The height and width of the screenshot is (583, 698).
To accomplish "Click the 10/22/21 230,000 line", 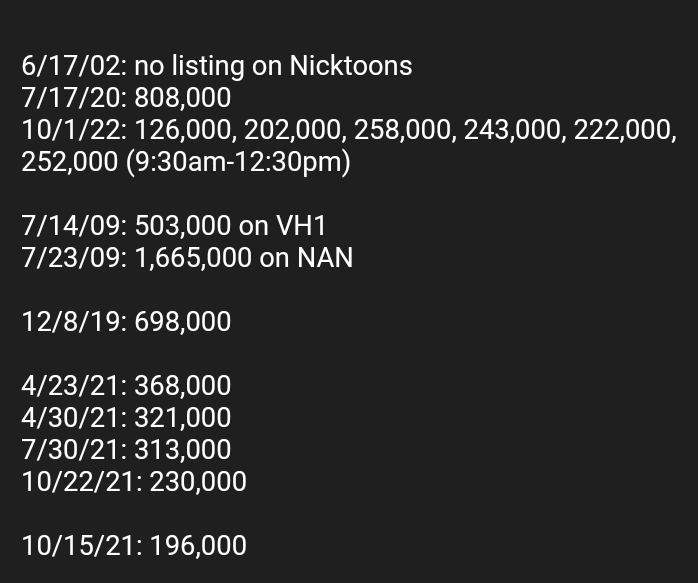I will coord(134,482).
